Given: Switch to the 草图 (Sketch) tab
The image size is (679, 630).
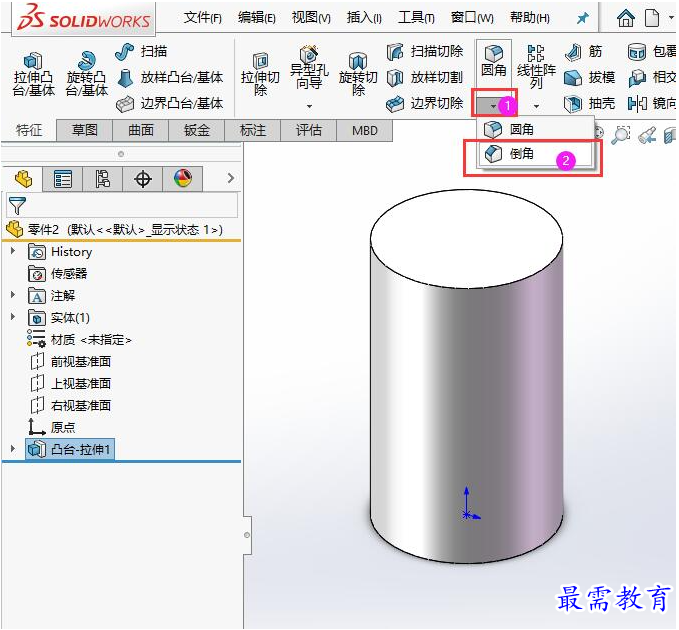Looking at the screenshot, I should (85, 130).
